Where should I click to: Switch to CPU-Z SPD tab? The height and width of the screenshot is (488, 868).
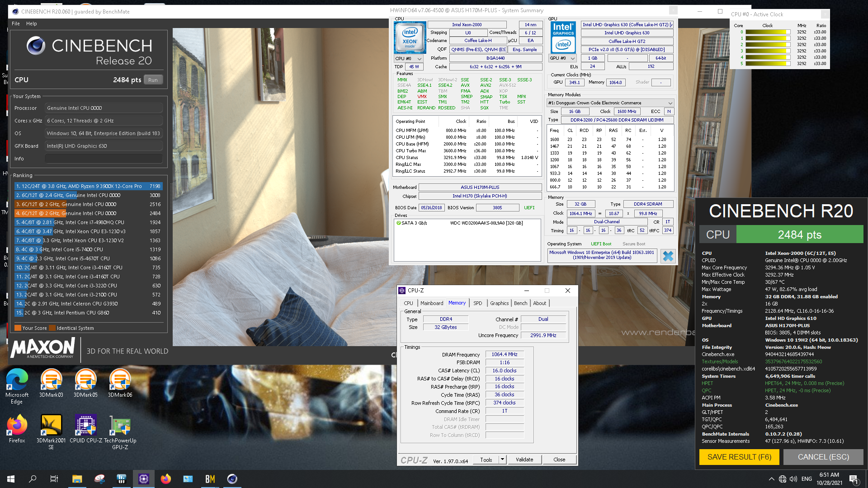click(x=477, y=303)
